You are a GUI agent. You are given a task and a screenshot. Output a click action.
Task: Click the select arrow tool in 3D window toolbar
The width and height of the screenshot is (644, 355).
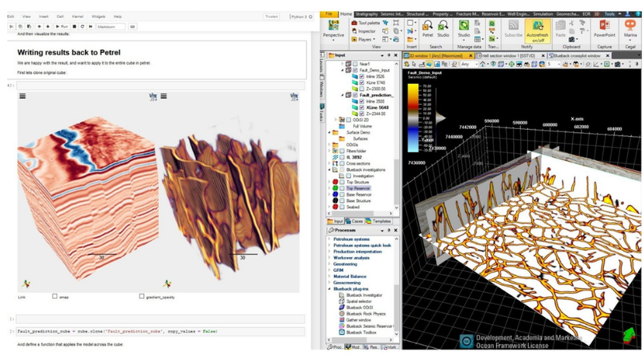tap(414, 64)
